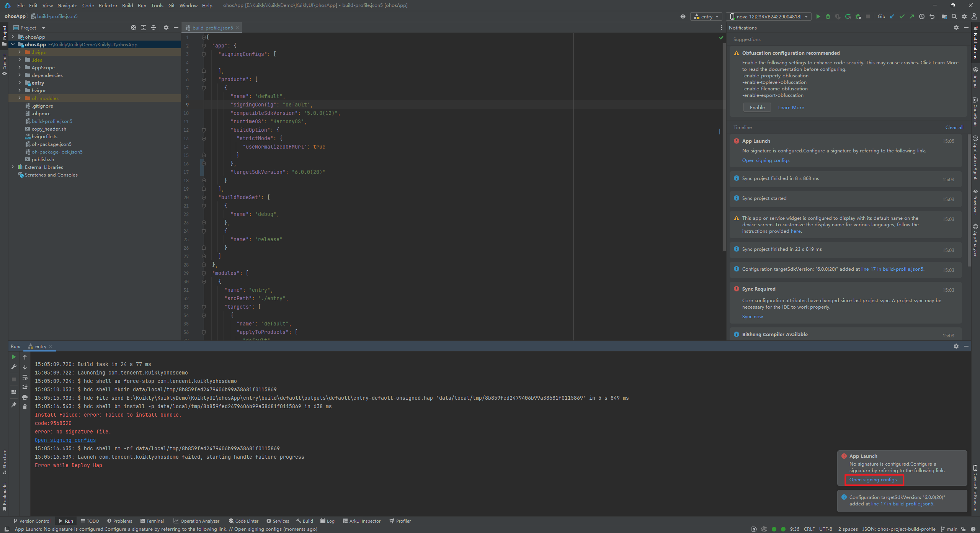Click the locate-in-project target icon in the Project panel
The image size is (980, 533).
coord(133,28)
